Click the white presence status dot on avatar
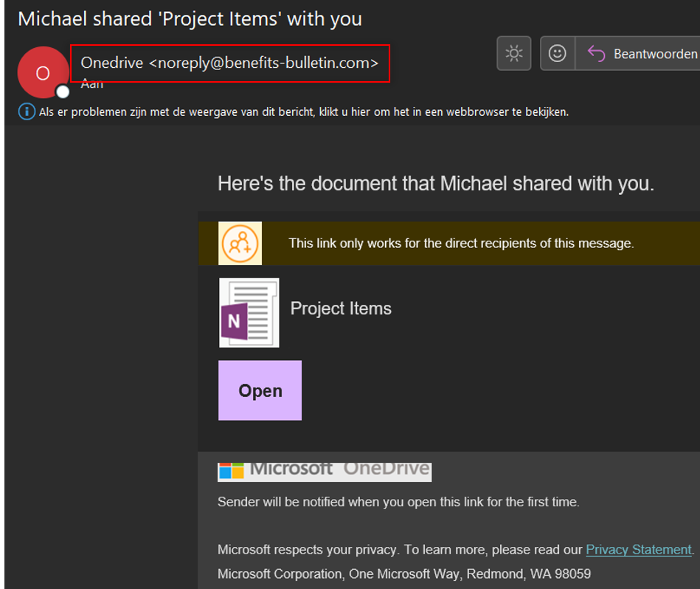 (x=63, y=92)
